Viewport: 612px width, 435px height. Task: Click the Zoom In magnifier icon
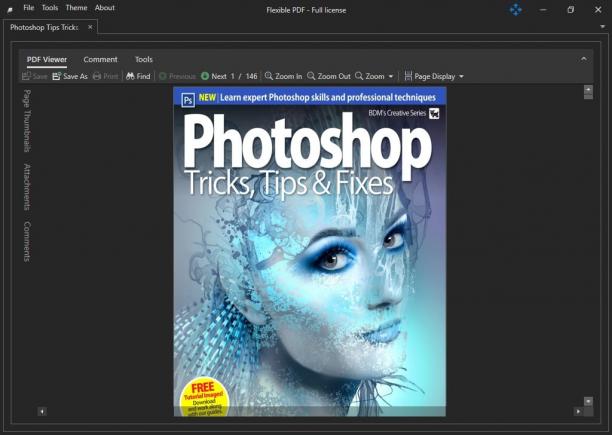point(269,76)
